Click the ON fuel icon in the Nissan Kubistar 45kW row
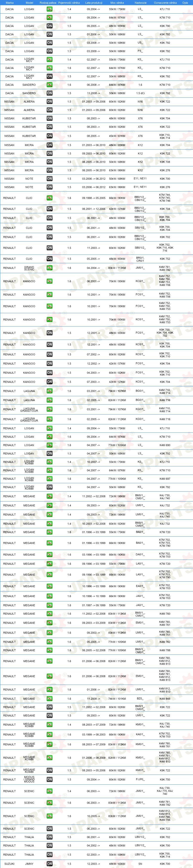The height and width of the screenshot is (868, 193). click(49, 136)
